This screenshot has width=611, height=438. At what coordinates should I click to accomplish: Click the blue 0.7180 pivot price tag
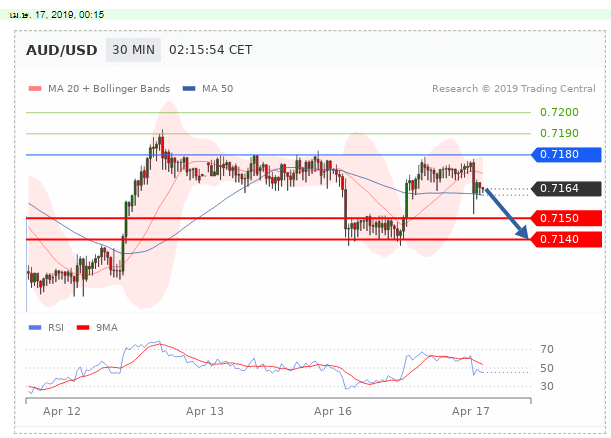click(x=567, y=155)
